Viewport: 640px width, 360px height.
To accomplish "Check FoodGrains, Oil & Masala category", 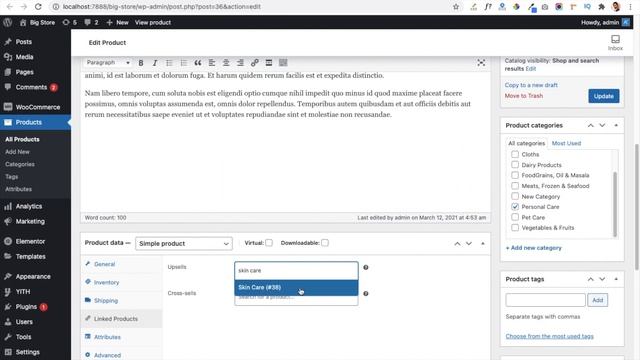I will point(515,175).
